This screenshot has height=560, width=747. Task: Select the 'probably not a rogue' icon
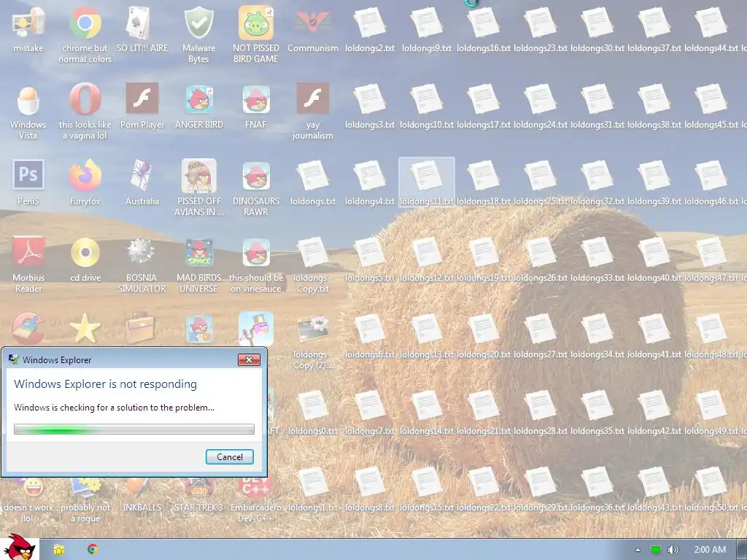(x=85, y=500)
